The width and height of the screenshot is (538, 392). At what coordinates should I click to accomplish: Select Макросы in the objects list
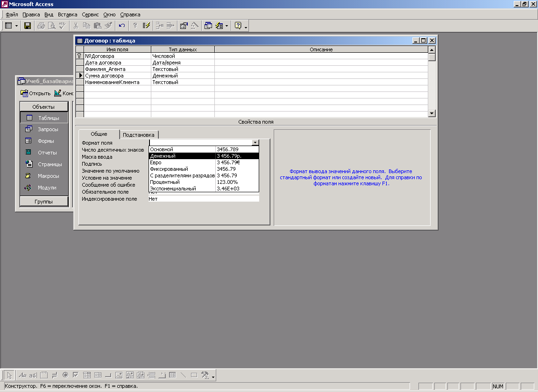[43, 176]
